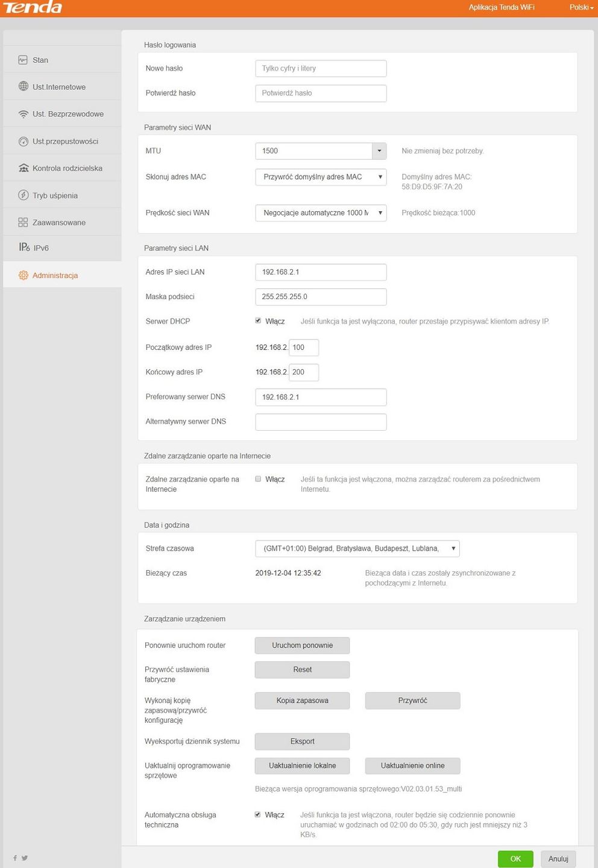Open the Facebook icon link at bottom left
Image resolution: width=598 pixels, height=868 pixels.
15,858
